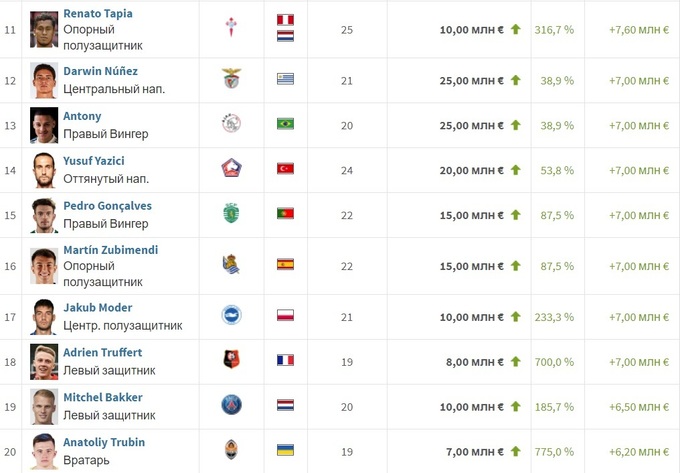
Task: Click the Lille club crest
Action: pyautogui.click(x=231, y=169)
